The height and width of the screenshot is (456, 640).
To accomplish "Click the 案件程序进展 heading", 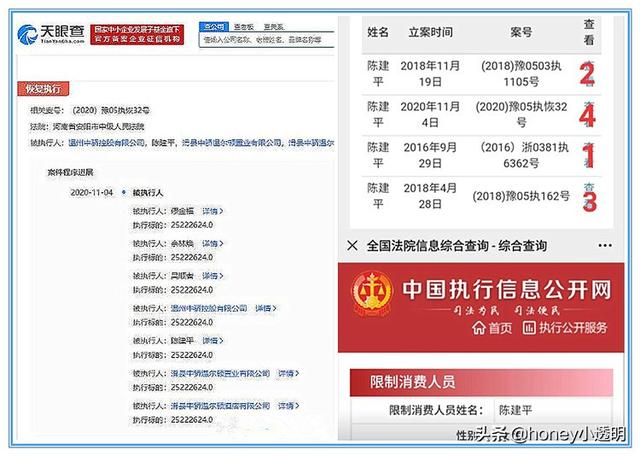I will pyautogui.click(x=70, y=172).
